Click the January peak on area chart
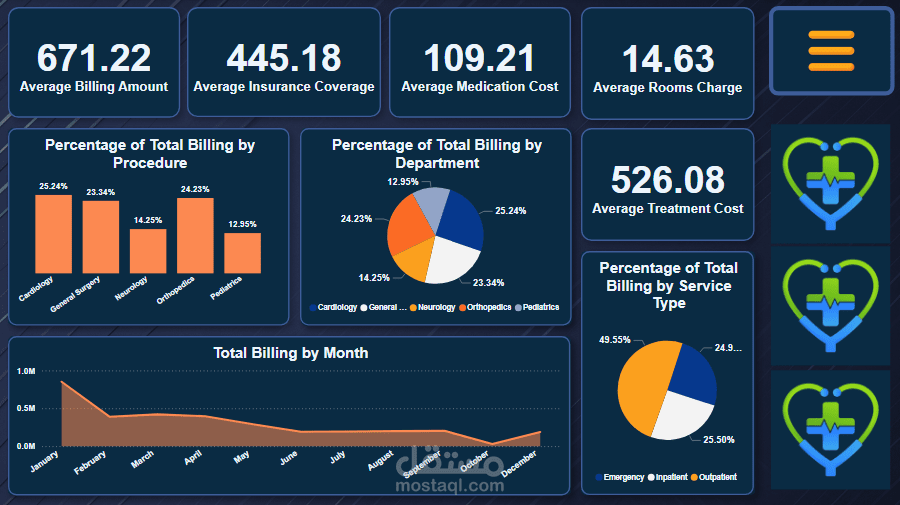The height and width of the screenshot is (505, 900). coord(61,382)
